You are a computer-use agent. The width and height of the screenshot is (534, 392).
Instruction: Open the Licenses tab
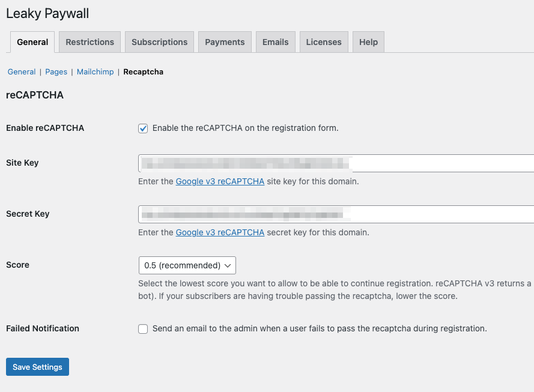[323, 42]
